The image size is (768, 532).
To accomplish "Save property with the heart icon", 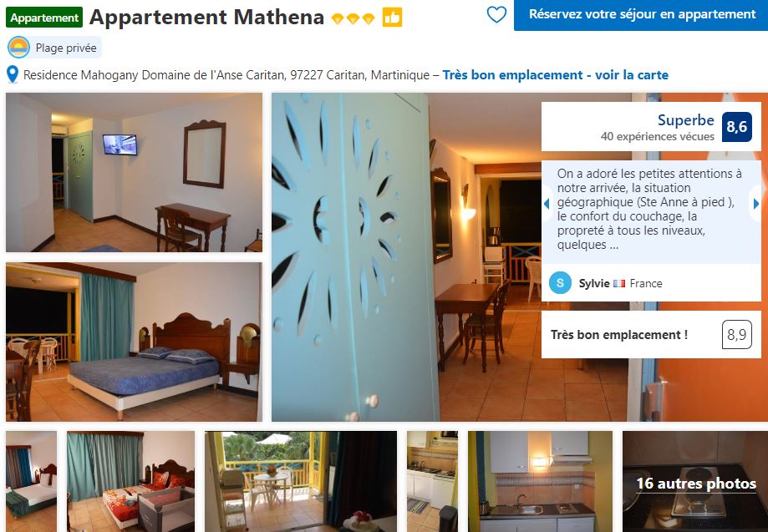I will tap(496, 15).
